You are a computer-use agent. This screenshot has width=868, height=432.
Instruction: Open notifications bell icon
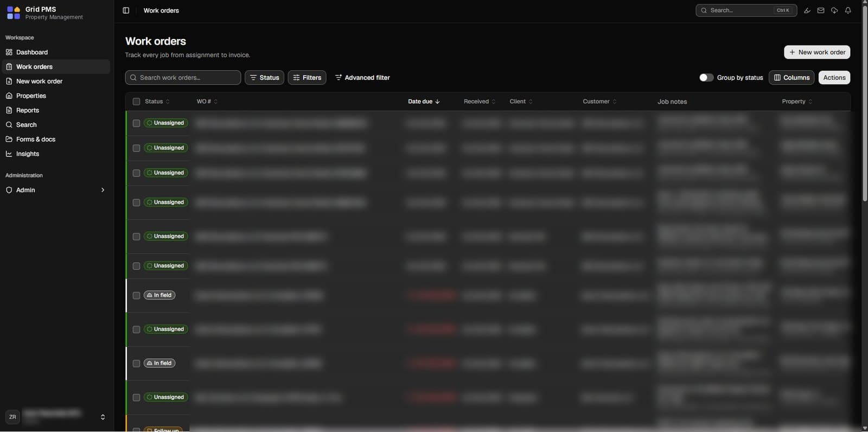[848, 10]
